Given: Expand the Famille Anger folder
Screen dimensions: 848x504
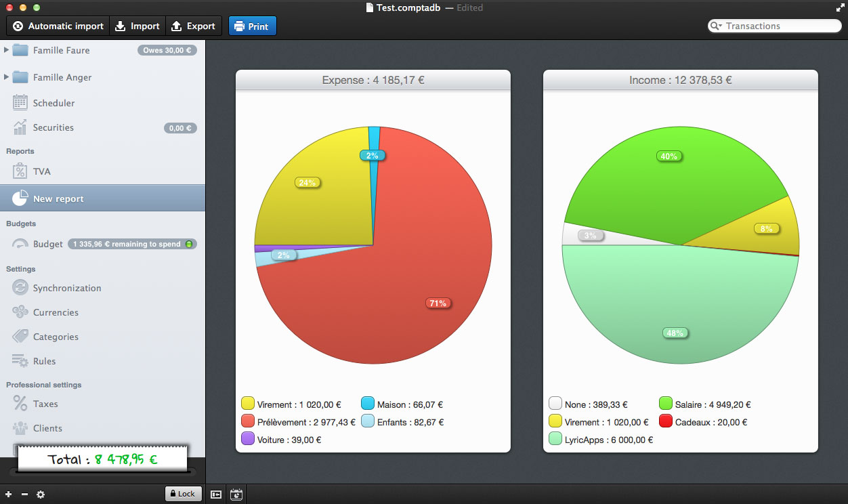Looking at the screenshot, I should 7,77.
